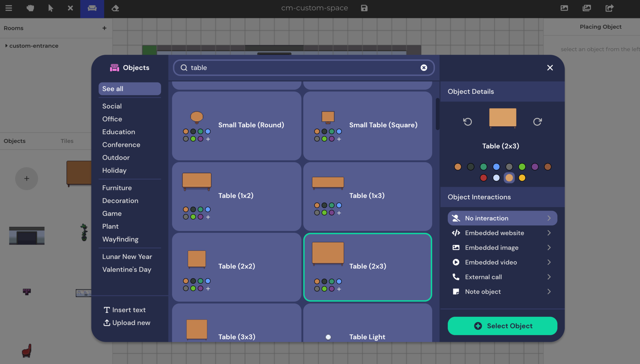Expand the Embedded image interaction
The image size is (640, 364).
(502, 247)
